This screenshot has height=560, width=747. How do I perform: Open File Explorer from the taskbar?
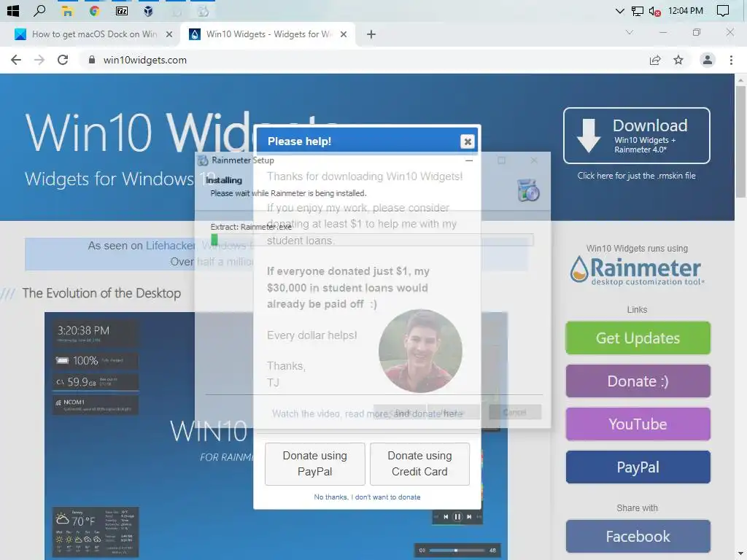pyautogui.click(x=67, y=11)
